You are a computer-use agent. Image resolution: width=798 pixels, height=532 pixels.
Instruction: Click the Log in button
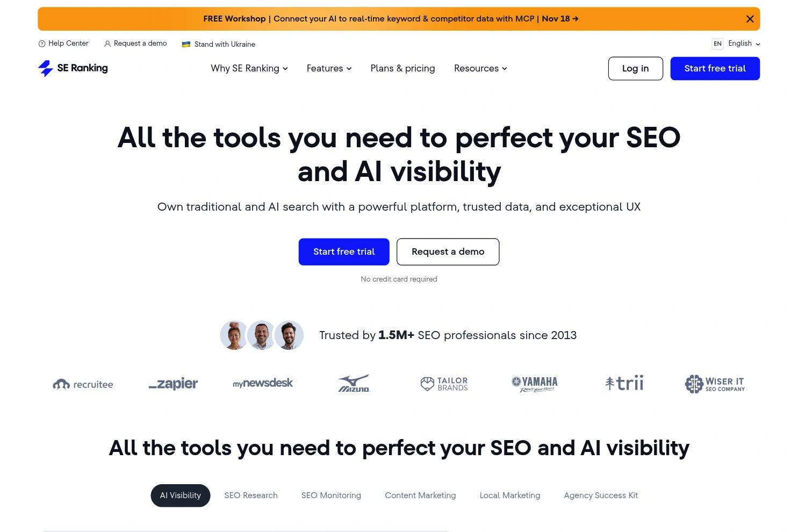635,69
